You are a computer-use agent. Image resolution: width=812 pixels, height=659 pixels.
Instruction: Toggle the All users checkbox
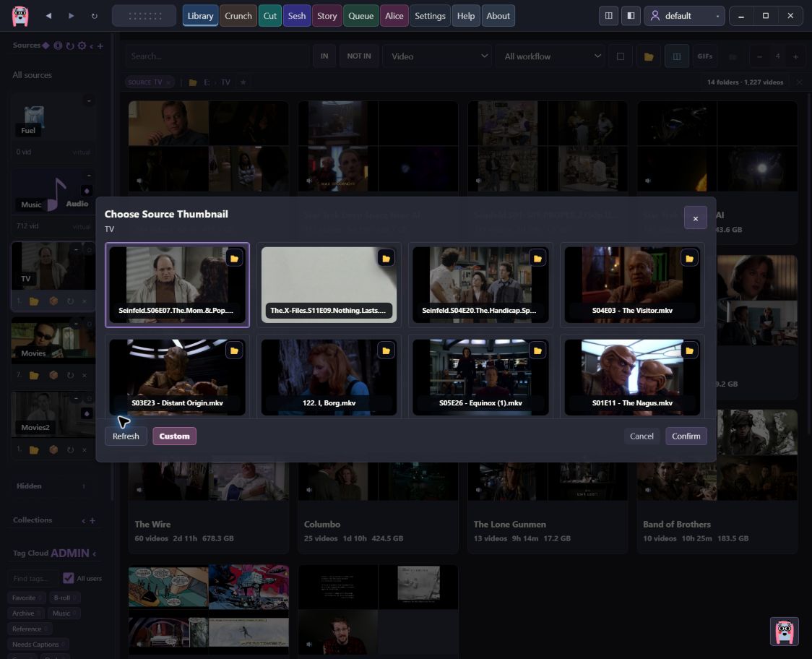pyautogui.click(x=68, y=577)
